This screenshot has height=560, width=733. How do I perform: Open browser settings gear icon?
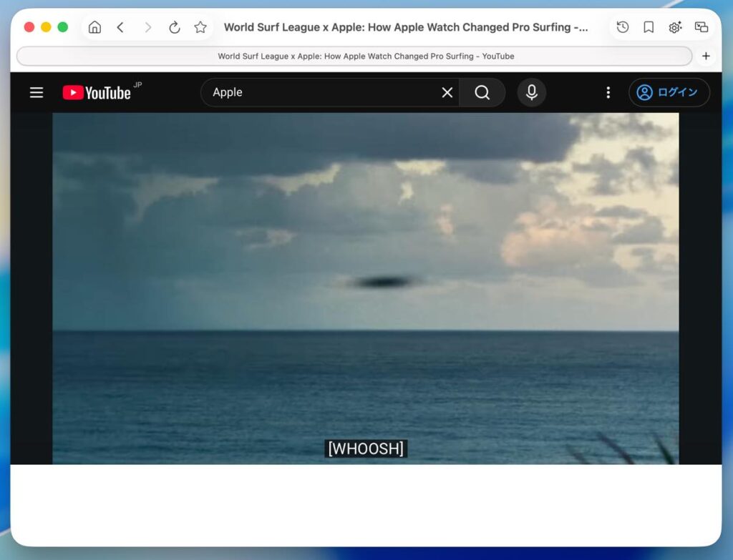[674, 27]
